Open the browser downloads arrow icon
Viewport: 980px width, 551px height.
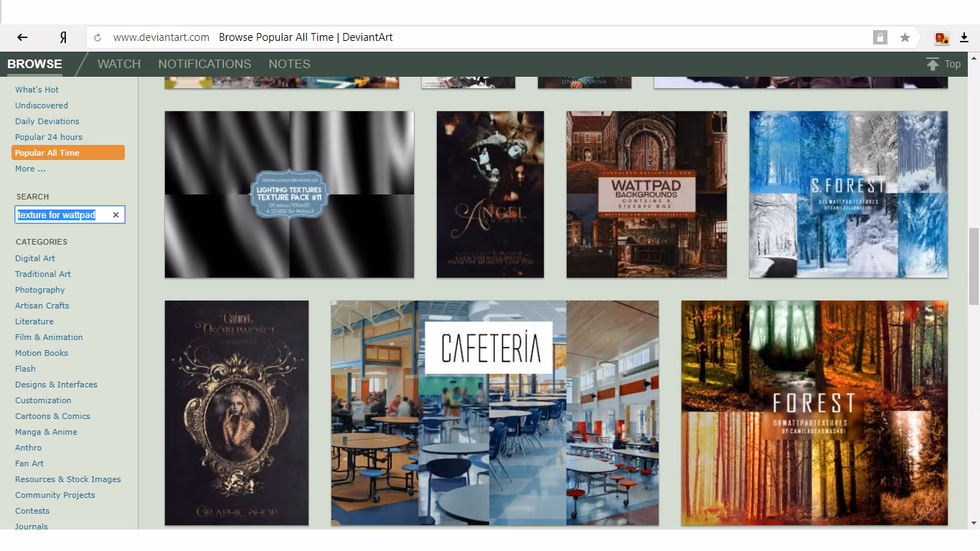[x=964, y=37]
